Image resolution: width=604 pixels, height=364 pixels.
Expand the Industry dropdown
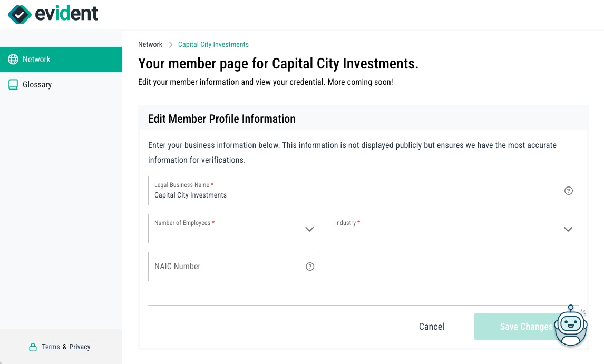[453, 229]
